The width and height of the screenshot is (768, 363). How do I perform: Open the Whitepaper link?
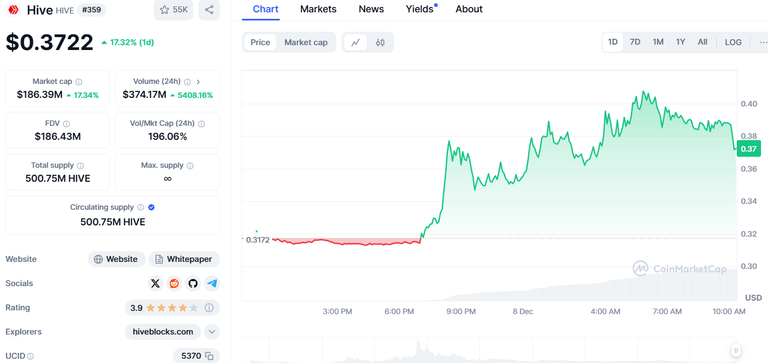point(184,259)
